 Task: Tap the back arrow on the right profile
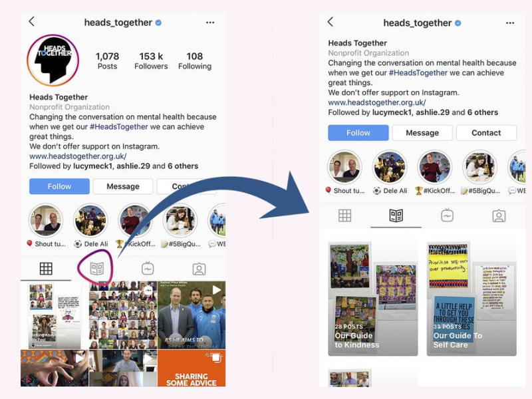click(x=331, y=22)
